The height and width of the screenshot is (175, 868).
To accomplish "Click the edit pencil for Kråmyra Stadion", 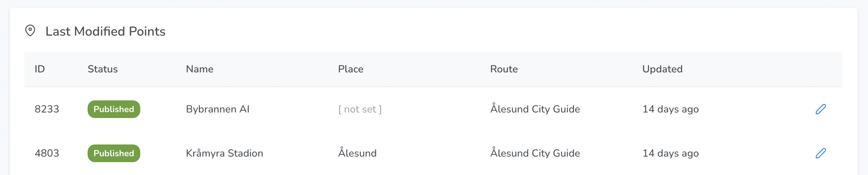I will (x=821, y=153).
